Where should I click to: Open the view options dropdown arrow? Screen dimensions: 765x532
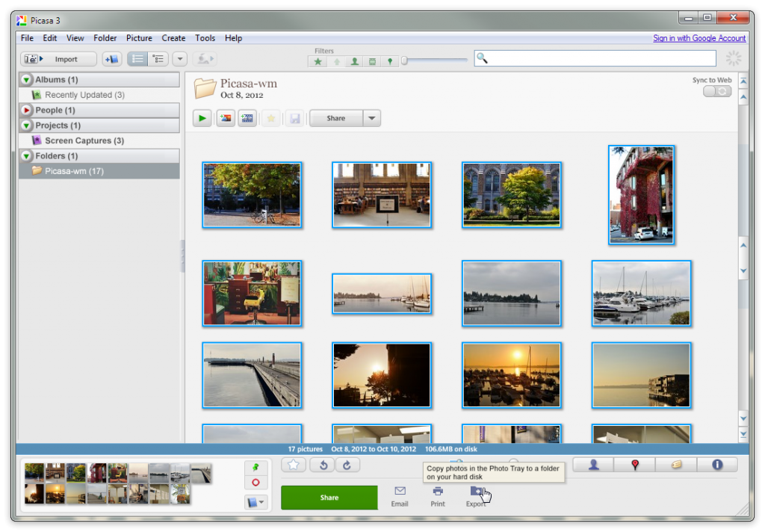click(180, 59)
